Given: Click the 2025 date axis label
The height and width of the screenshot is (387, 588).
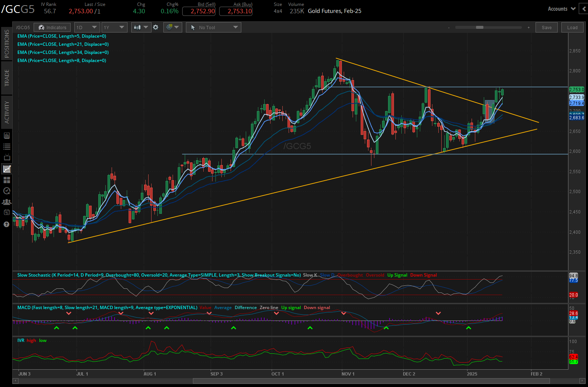Looking at the screenshot, I should tap(472, 374).
